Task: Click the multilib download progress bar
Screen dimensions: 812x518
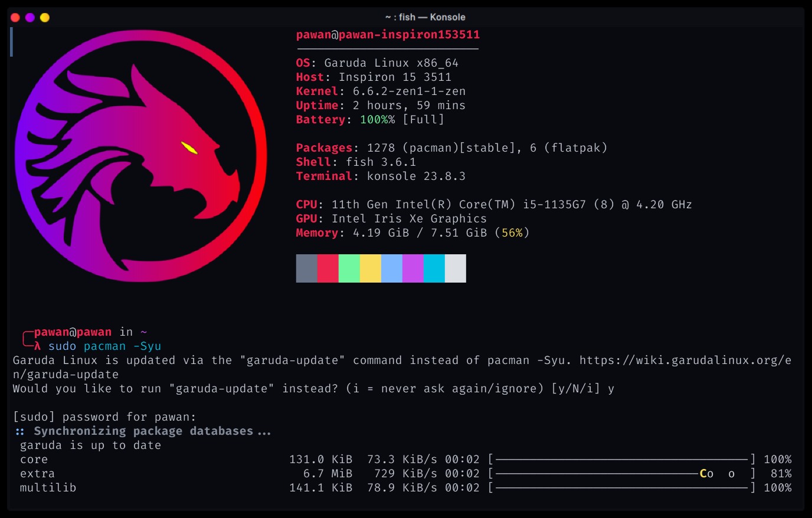Action: pyautogui.click(x=622, y=488)
